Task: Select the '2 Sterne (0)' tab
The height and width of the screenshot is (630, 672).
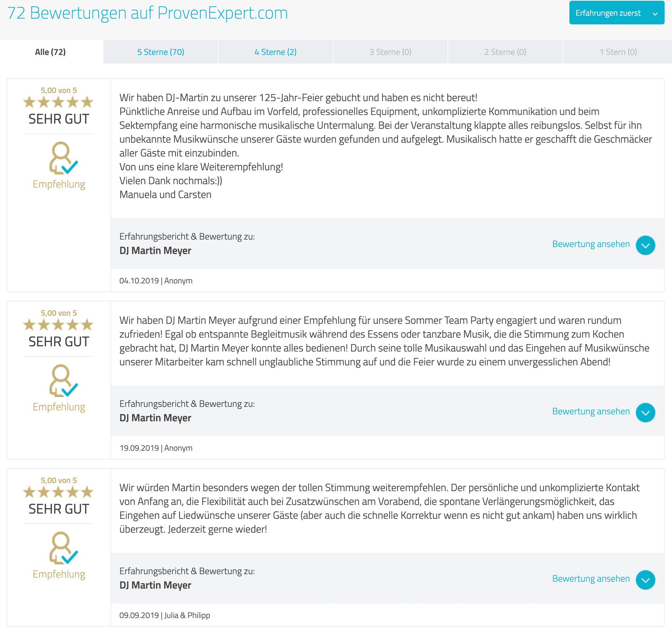Action: [505, 52]
